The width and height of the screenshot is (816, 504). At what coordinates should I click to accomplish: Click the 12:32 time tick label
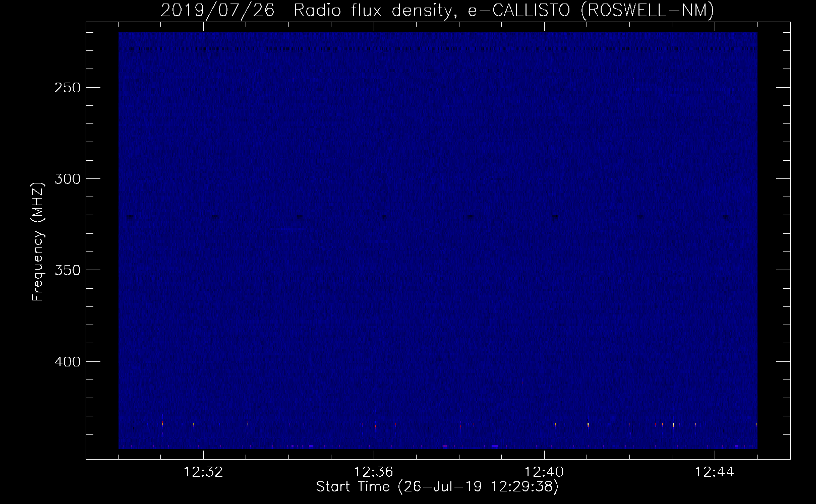(203, 472)
